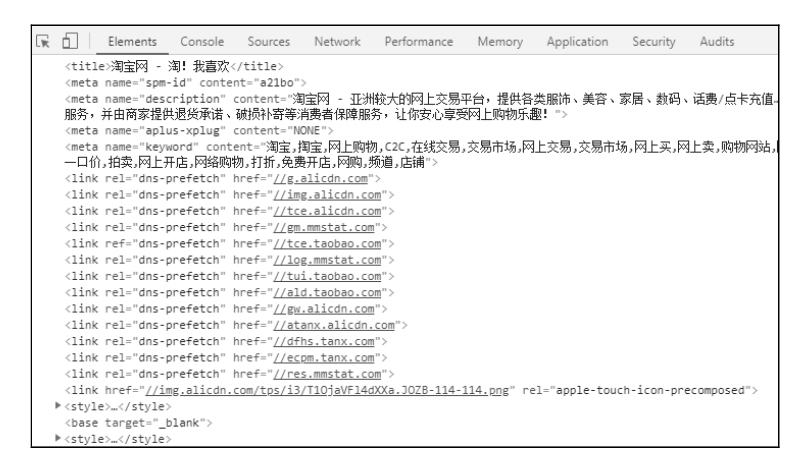Select the Security tab
The width and height of the screenshot is (809, 473).
654,42
